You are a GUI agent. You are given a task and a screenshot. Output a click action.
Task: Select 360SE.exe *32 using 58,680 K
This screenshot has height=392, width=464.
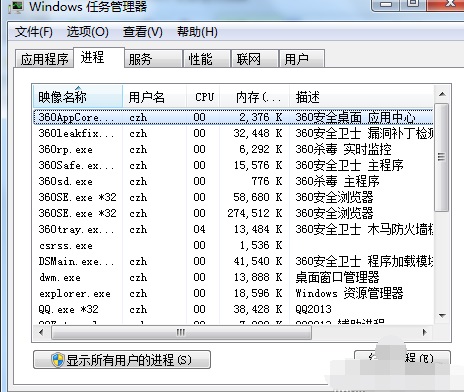tap(233, 197)
